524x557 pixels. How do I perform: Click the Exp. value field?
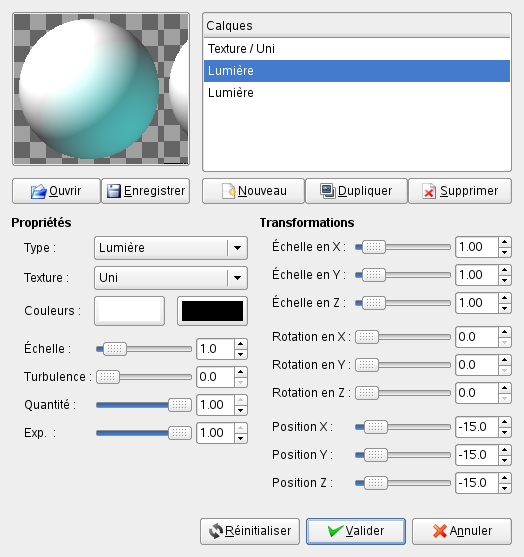click(215, 433)
